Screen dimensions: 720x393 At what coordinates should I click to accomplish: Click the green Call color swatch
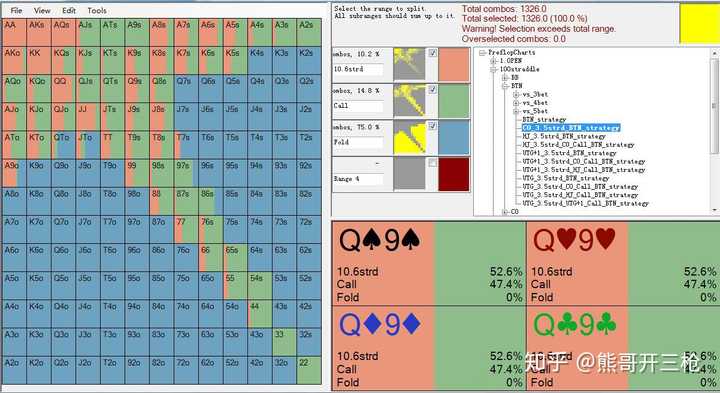[454, 101]
